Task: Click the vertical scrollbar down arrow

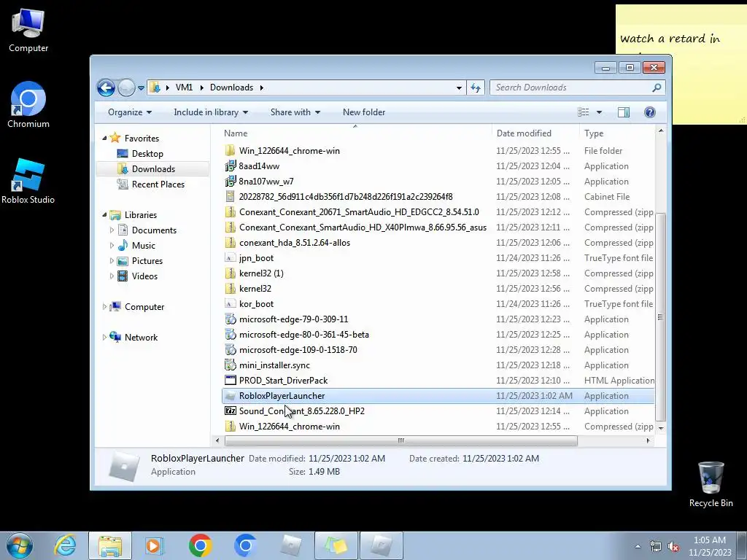Action: [x=661, y=427]
